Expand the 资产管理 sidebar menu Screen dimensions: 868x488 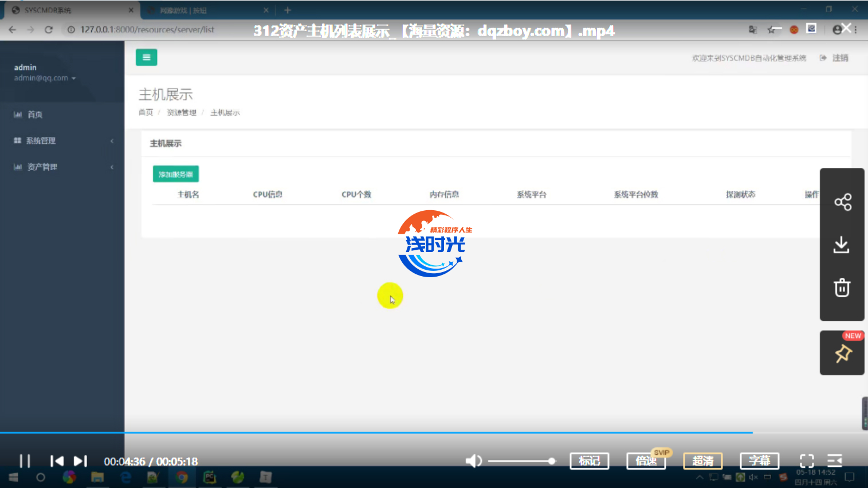tap(62, 167)
